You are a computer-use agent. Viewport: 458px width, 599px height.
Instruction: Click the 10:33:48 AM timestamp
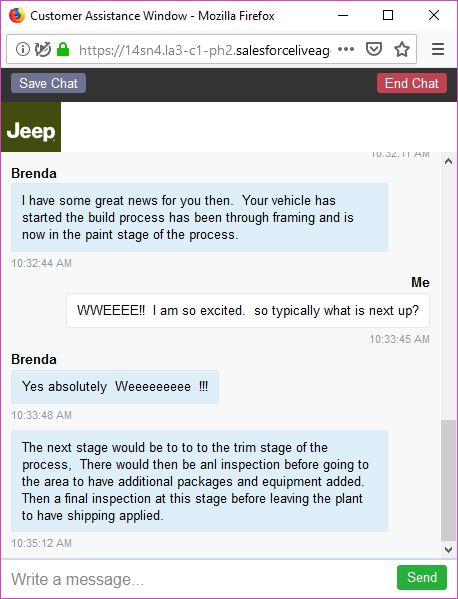[x=42, y=415]
